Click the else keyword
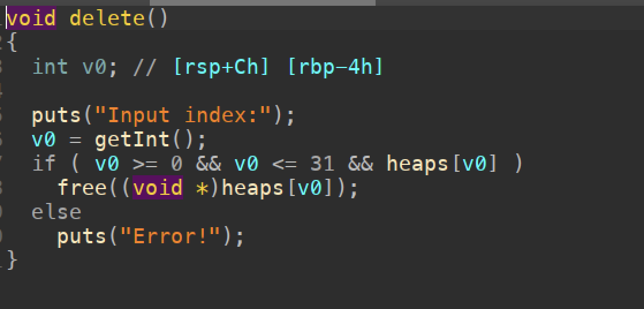The height and width of the screenshot is (309, 644). (x=56, y=212)
